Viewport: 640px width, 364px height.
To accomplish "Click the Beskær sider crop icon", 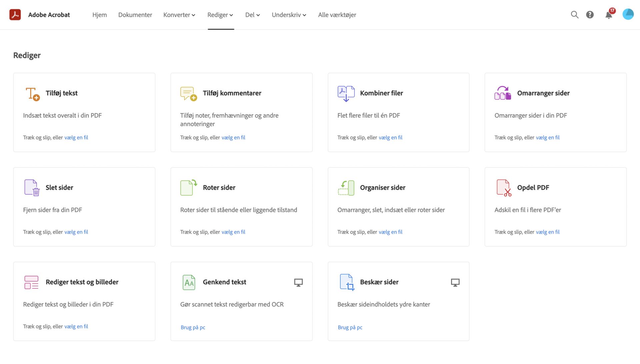I will click(x=347, y=282).
